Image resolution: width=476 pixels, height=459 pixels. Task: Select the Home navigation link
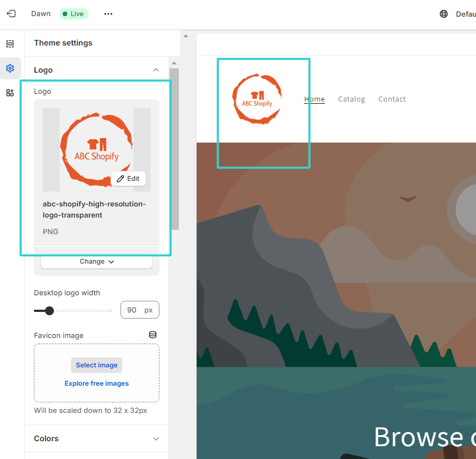point(314,99)
